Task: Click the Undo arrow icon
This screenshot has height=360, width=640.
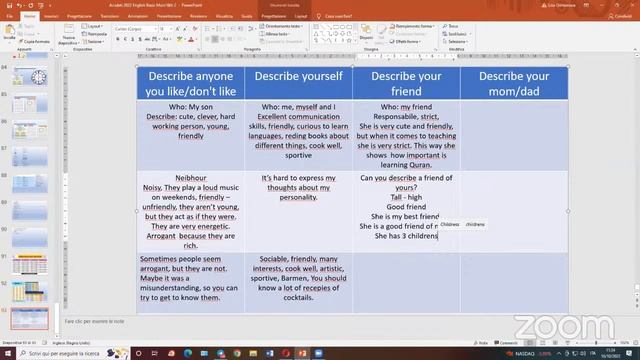Action: click(19, 5)
